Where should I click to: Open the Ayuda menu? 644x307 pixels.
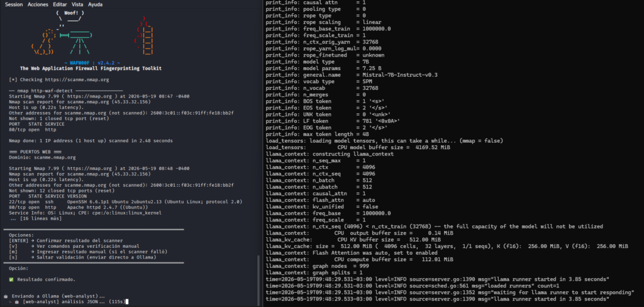96,4
